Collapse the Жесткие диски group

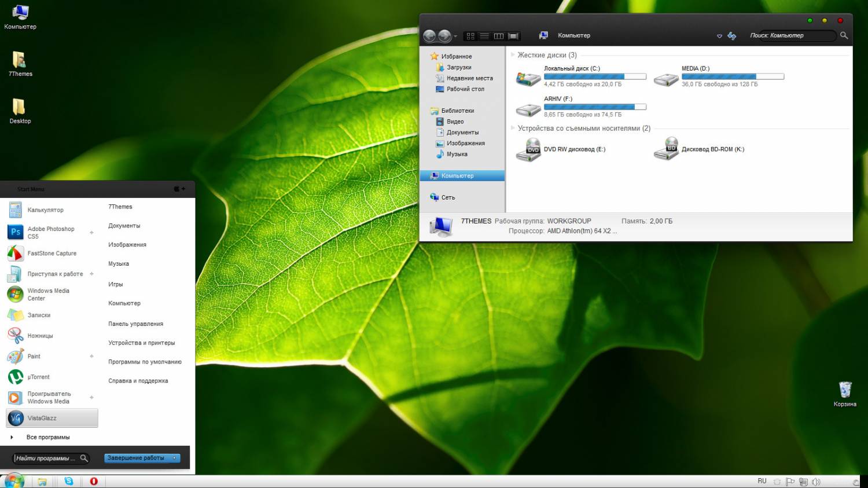513,55
